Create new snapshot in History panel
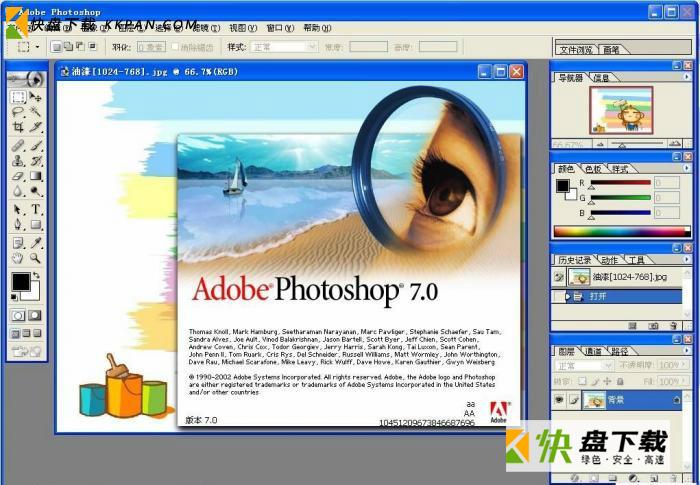 654,326
